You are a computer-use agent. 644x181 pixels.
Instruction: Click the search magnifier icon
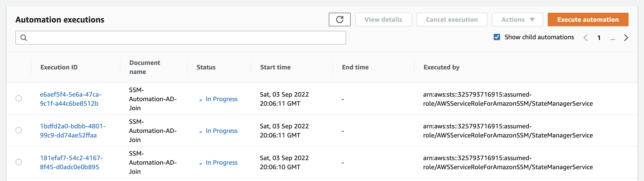coord(24,37)
